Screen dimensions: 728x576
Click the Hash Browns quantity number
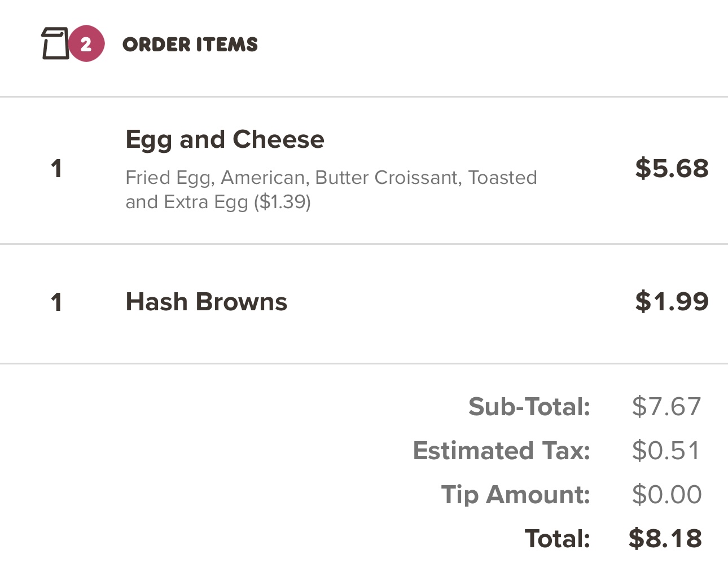pyautogui.click(x=56, y=302)
